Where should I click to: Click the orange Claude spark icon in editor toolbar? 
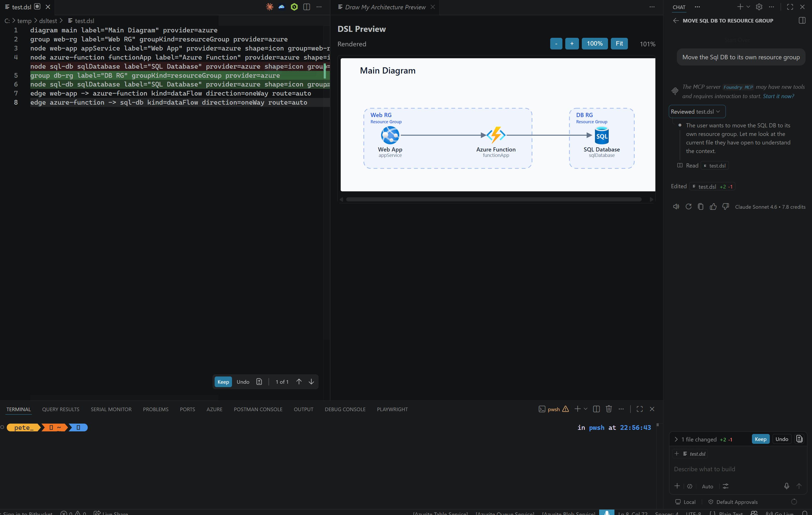pos(270,7)
